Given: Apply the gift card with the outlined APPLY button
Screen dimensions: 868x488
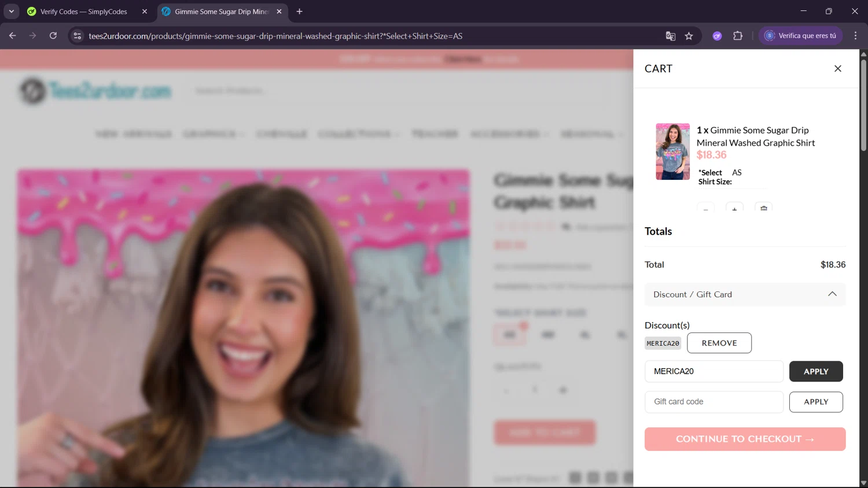Looking at the screenshot, I should point(816,402).
